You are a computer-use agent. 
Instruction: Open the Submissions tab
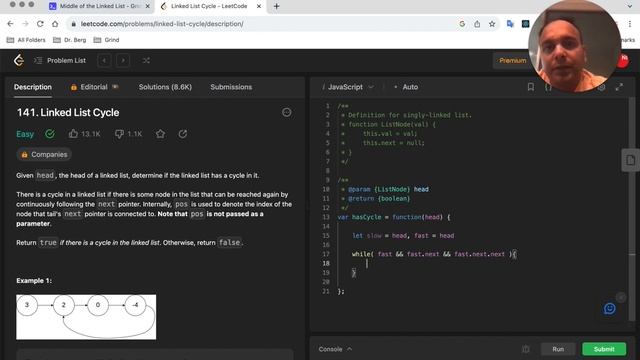[x=231, y=87]
